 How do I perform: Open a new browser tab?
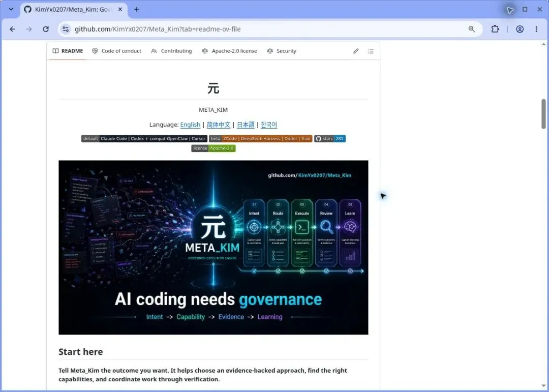tap(137, 10)
